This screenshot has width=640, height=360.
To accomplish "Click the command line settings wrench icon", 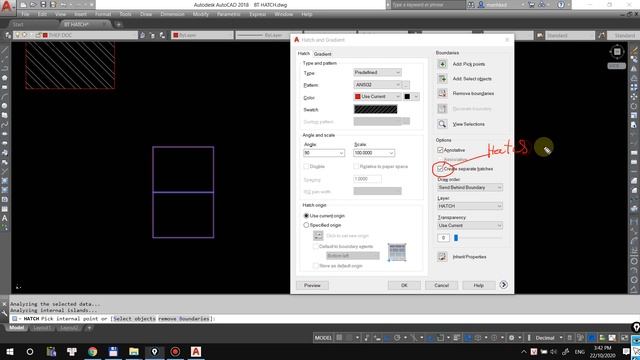I will coord(4,313).
